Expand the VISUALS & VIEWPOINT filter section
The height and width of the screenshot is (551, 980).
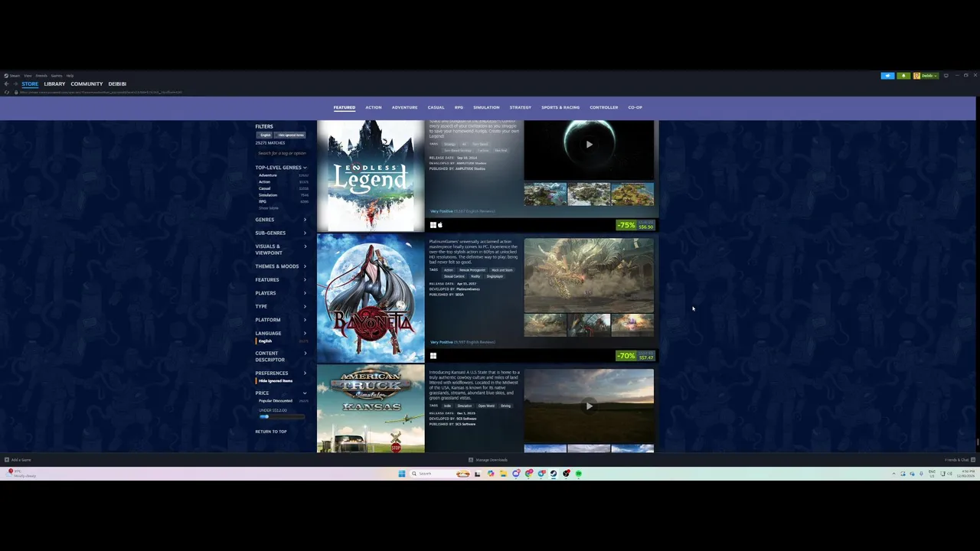(x=281, y=249)
